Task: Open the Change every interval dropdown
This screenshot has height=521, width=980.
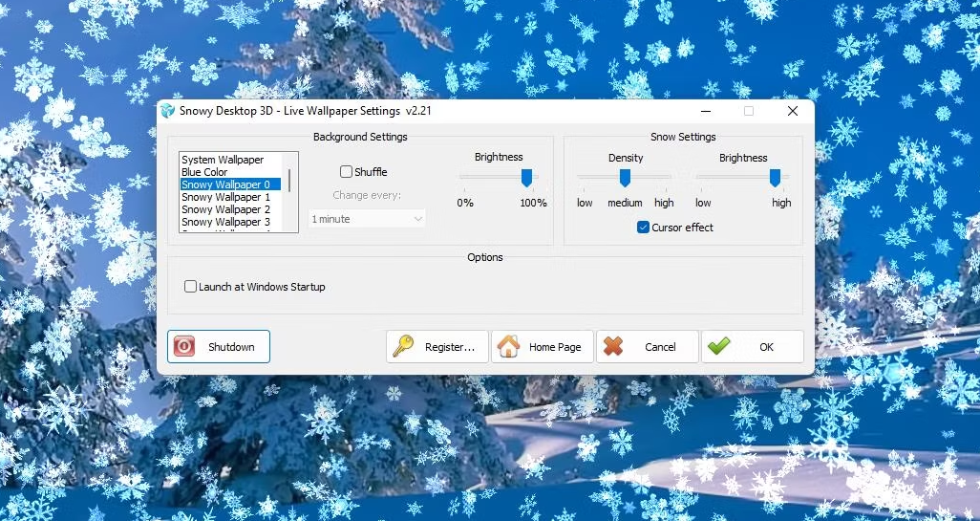Action: coord(367,219)
